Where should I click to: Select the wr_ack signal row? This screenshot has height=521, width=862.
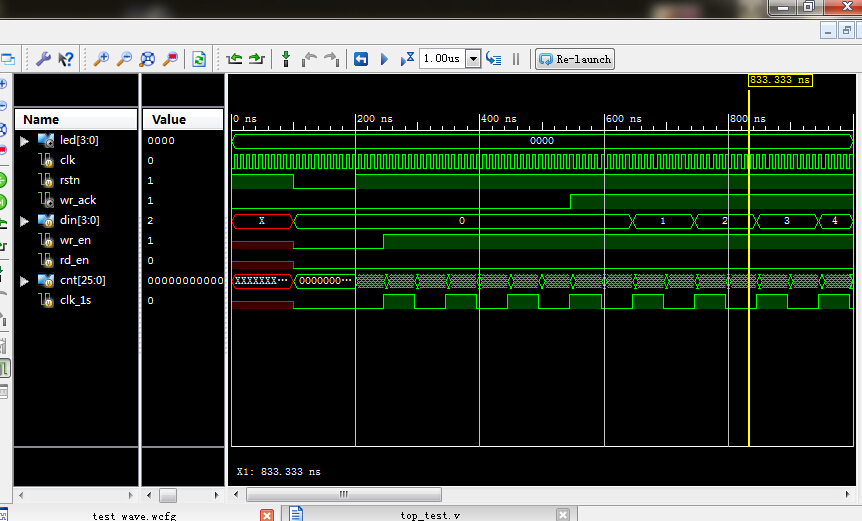pyautogui.click(x=79, y=201)
